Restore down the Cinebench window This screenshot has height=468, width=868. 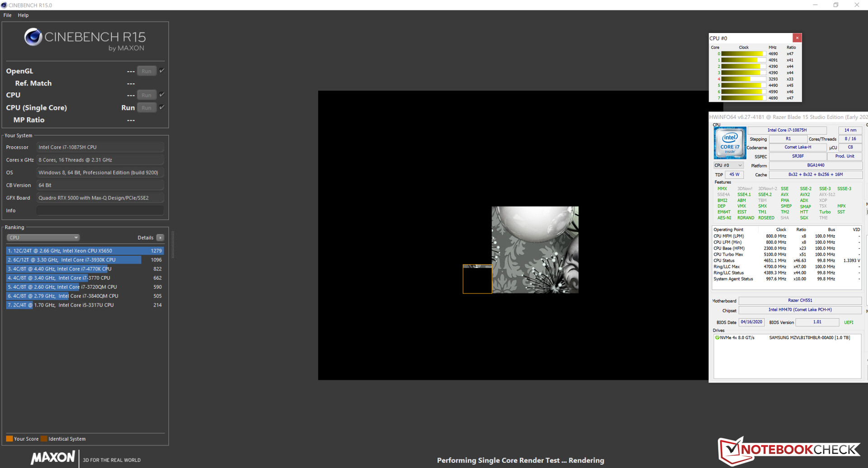836,5
